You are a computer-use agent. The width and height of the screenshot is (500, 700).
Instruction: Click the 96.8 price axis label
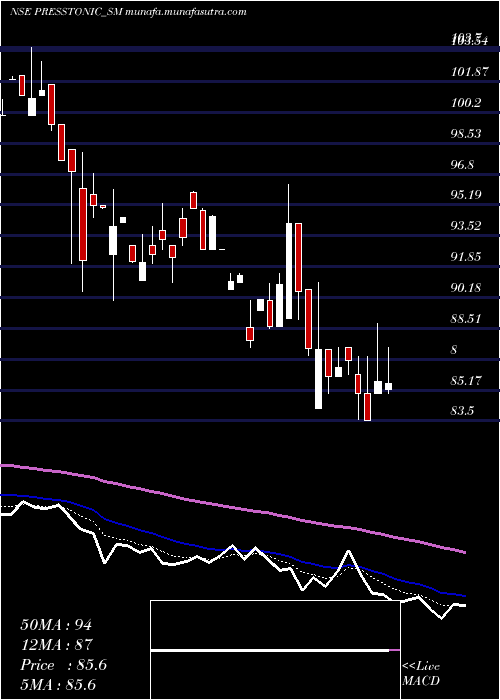[462, 165]
